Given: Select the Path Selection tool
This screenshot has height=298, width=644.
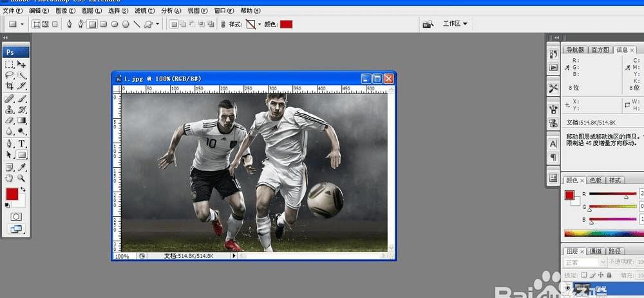Looking at the screenshot, I should coord(9,155).
